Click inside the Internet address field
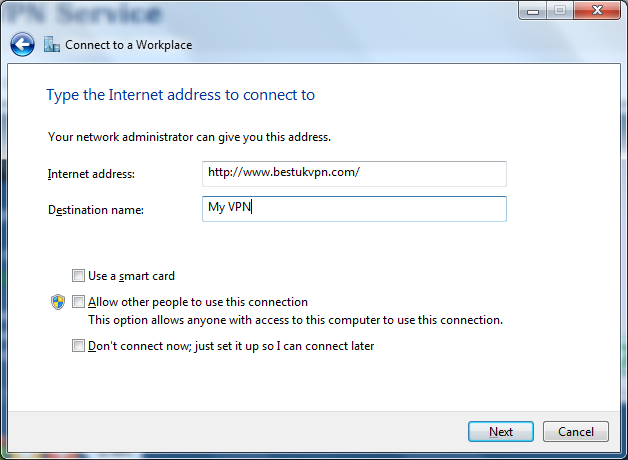Image resolution: width=628 pixels, height=460 pixels. pos(353,173)
